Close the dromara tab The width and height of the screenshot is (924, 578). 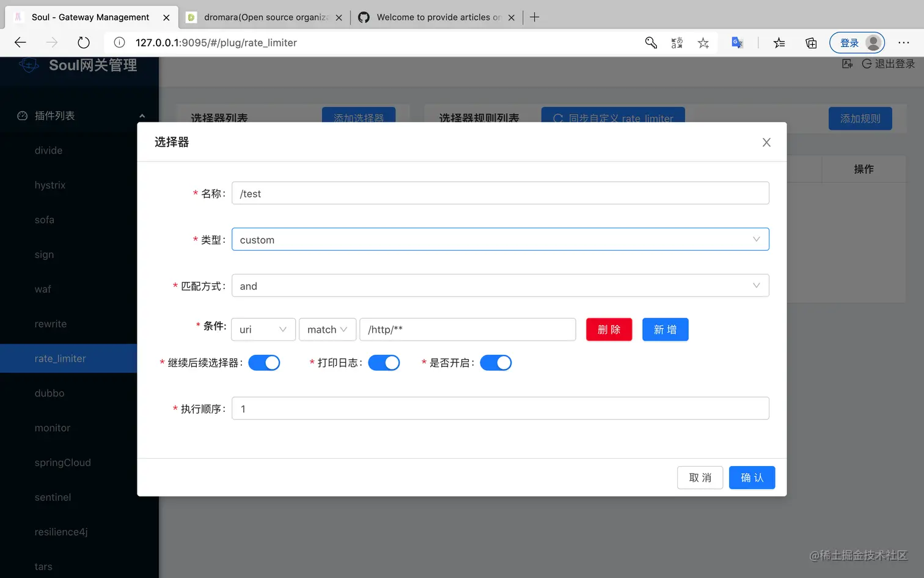(x=339, y=18)
